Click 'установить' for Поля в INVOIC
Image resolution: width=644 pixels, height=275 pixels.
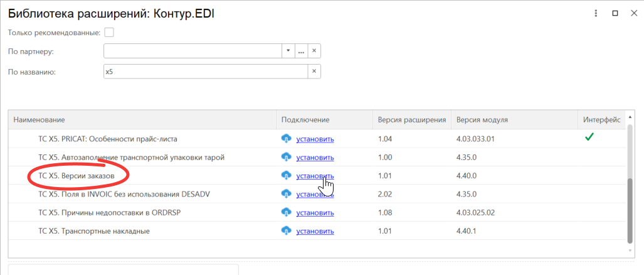315,194
